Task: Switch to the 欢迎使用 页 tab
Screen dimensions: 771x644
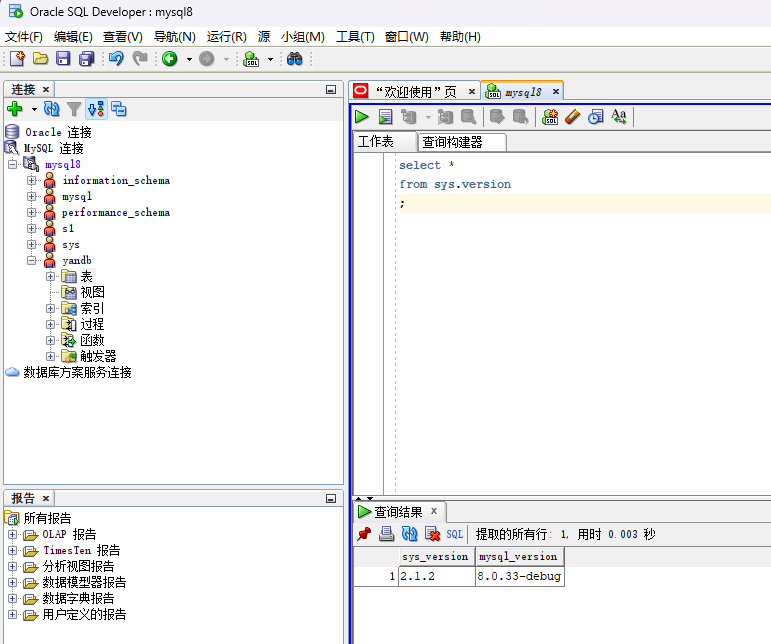Action: [416, 91]
